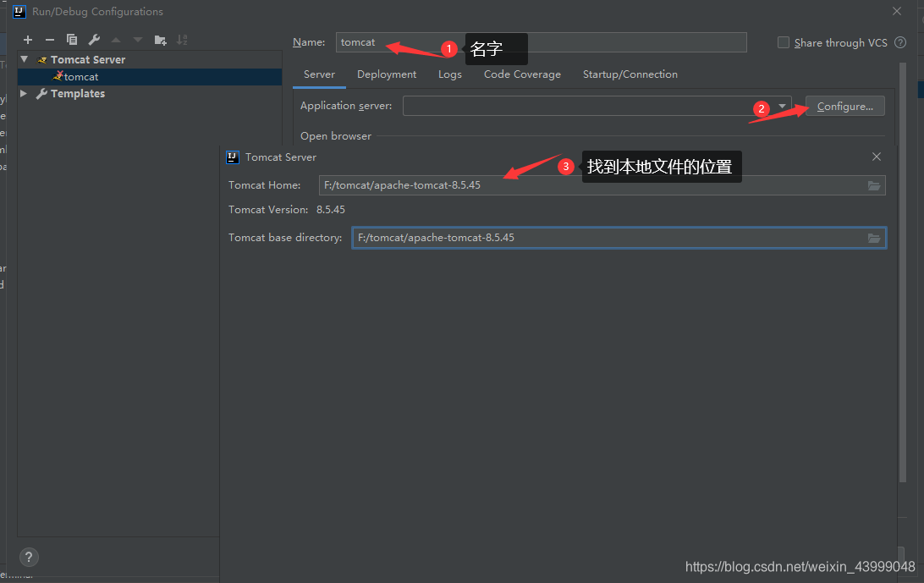Screen dimensions: 924x583
Task: Click the Run/Debug Configurations window IntelliJ icon
Action: [x=19, y=11]
